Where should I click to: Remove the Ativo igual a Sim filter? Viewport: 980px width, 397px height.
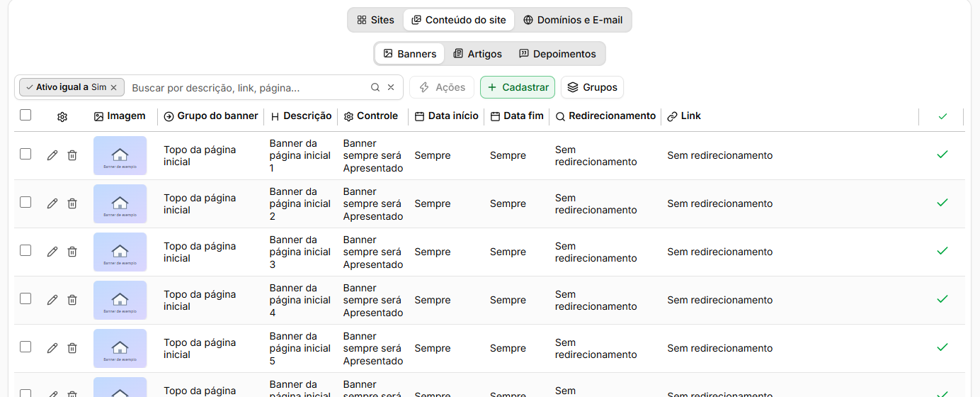(113, 87)
